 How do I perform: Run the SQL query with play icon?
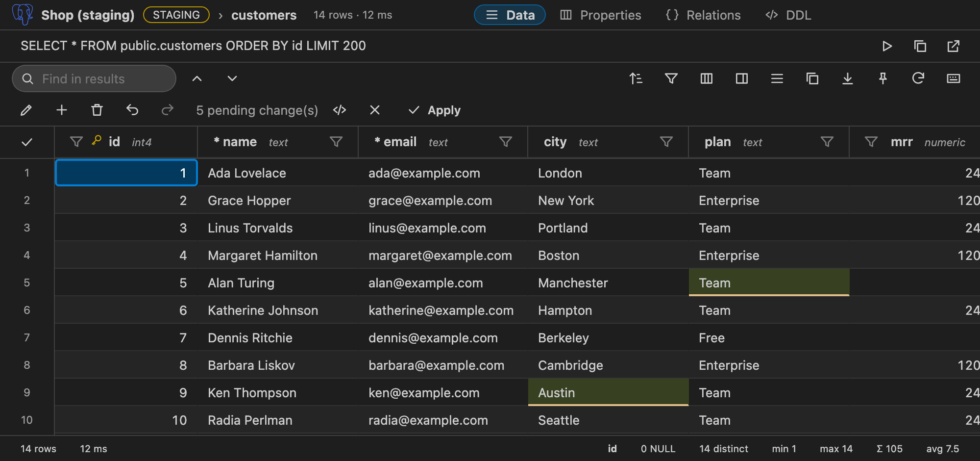[x=887, y=46]
